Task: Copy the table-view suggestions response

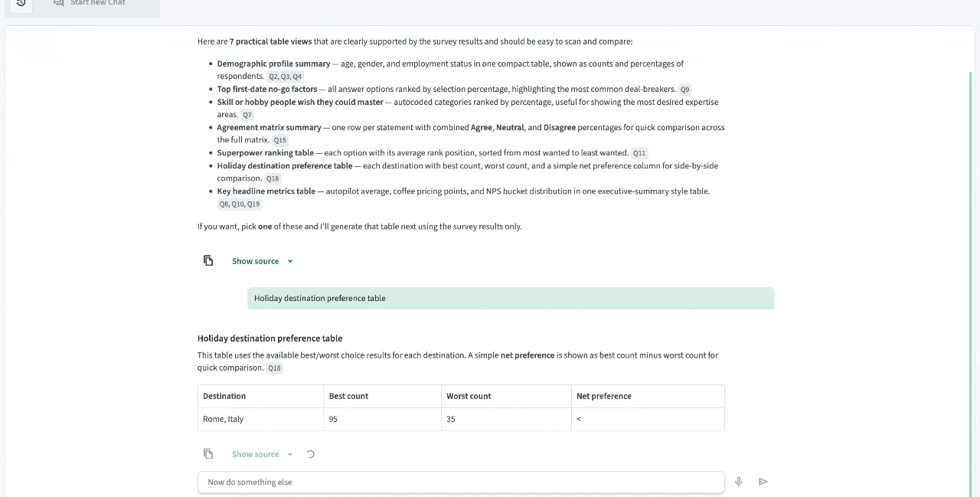Action: [208, 260]
